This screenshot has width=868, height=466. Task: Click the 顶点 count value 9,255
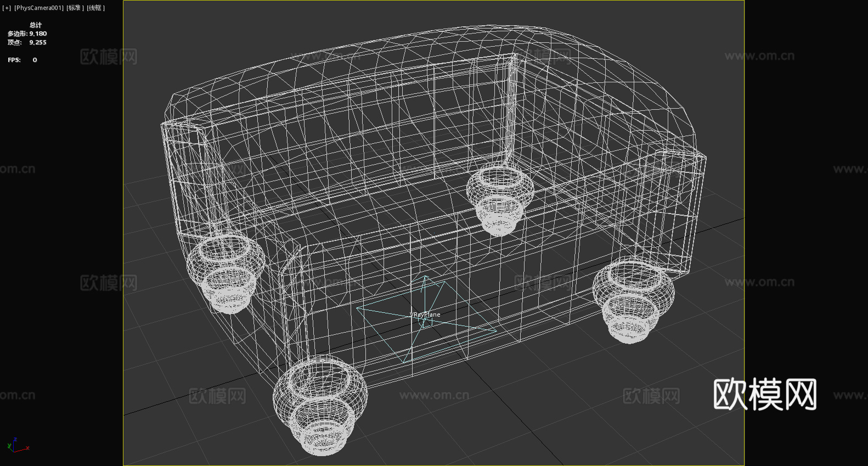click(x=38, y=42)
